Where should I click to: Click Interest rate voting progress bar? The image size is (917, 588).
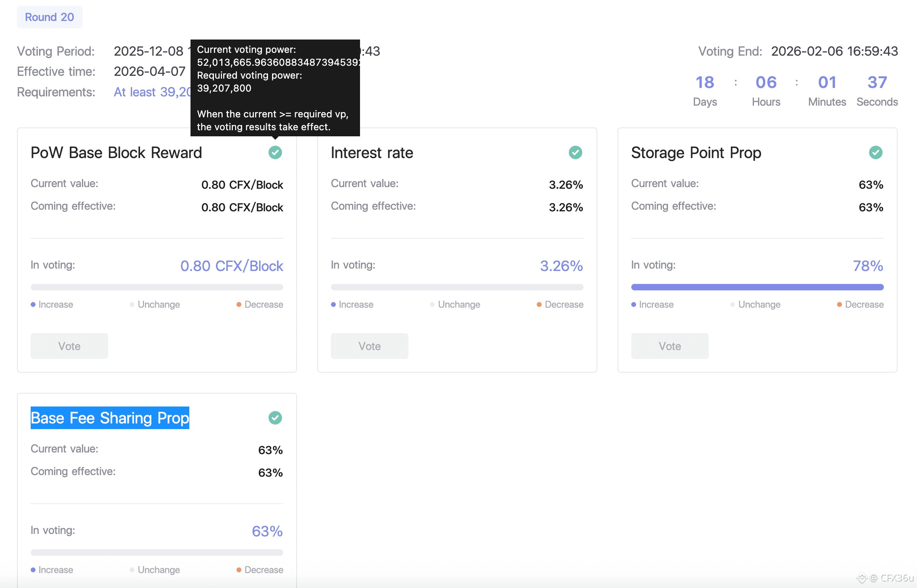457,287
